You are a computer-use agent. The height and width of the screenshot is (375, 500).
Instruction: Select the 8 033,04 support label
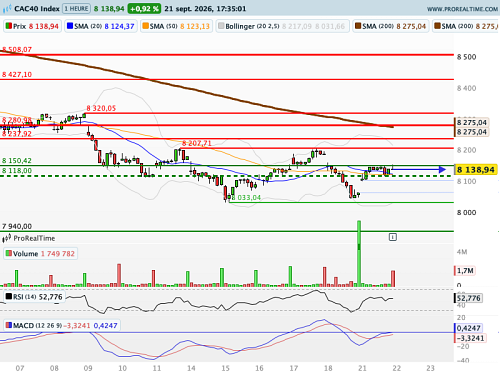(246, 197)
